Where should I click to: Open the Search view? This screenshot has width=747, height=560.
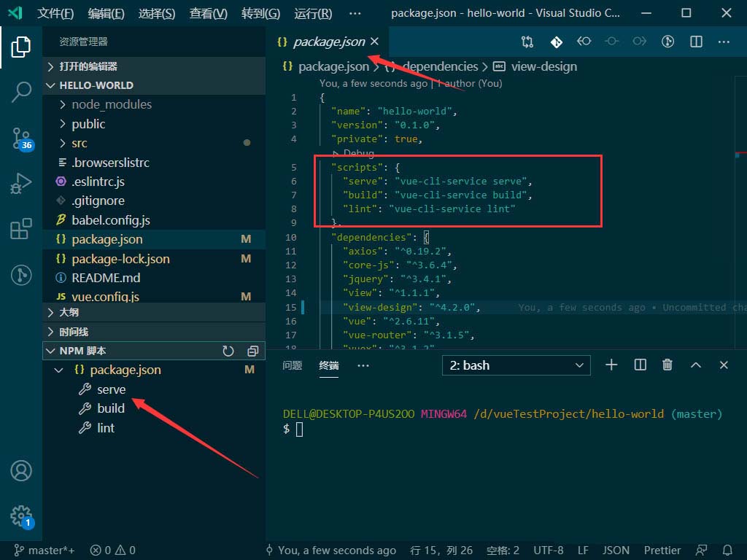tap(21, 93)
